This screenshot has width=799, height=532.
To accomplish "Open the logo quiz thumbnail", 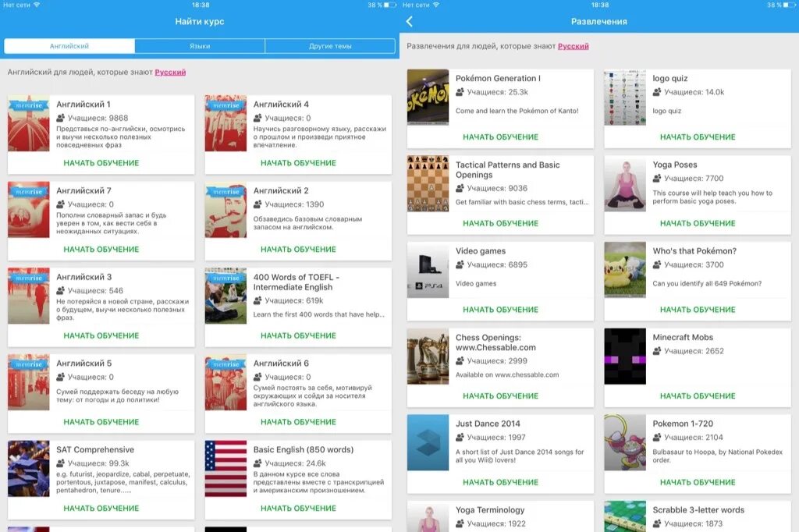I will 625,98.
